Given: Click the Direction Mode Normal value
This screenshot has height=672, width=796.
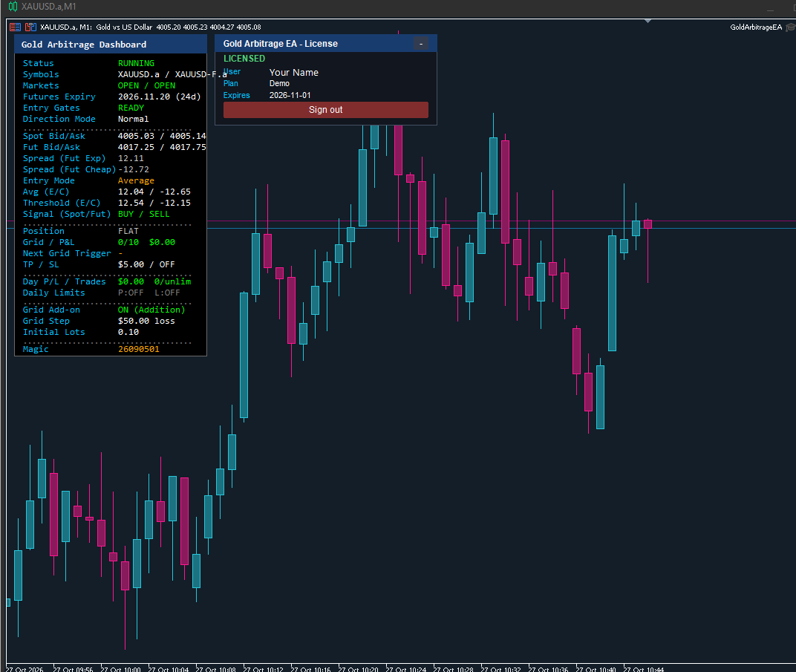Looking at the screenshot, I should [133, 119].
